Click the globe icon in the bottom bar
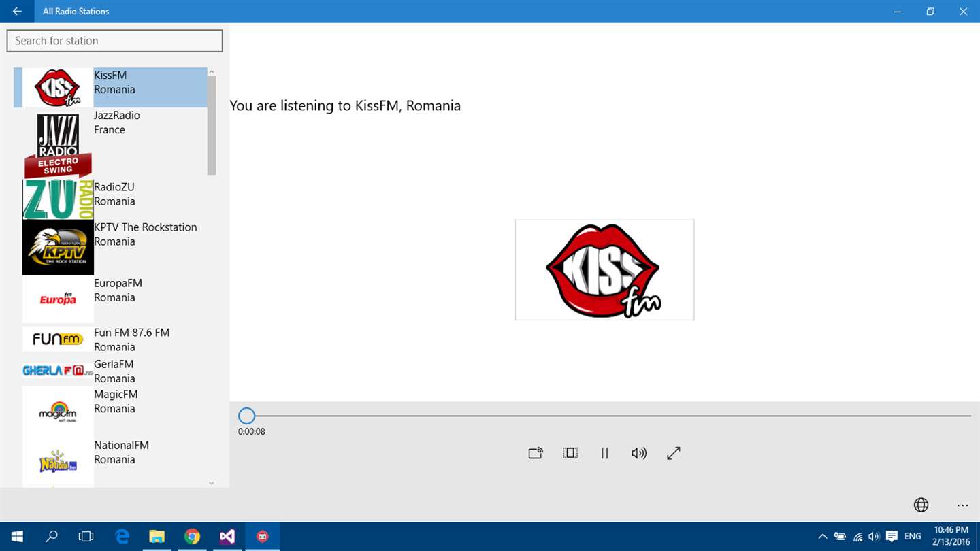Image resolution: width=980 pixels, height=551 pixels. click(921, 505)
